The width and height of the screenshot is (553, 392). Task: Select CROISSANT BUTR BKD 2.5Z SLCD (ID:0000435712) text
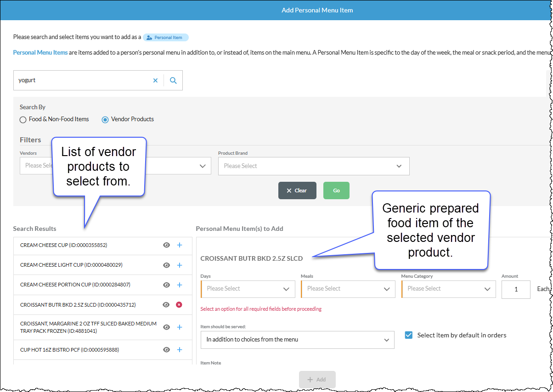pos(78,305)
